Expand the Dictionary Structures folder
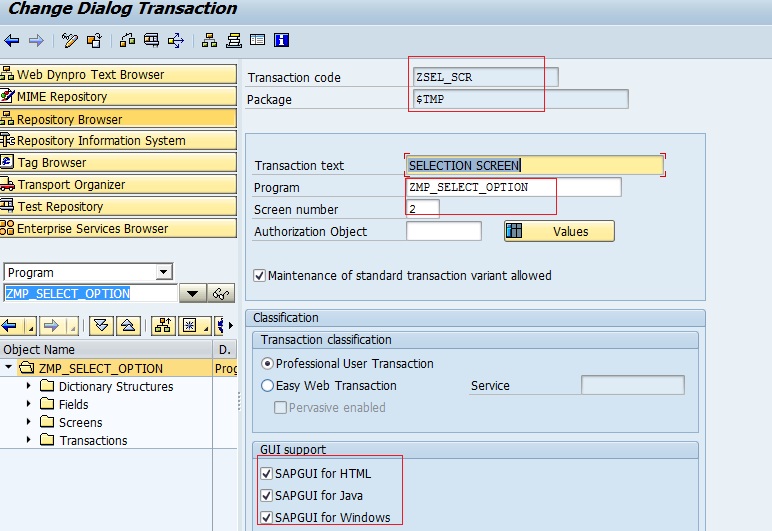 pos(29,386)
